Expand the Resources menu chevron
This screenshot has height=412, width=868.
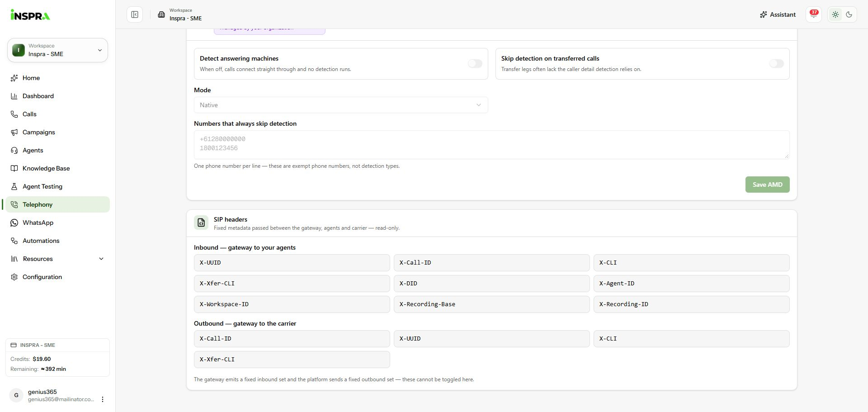(x=101, y=259)
